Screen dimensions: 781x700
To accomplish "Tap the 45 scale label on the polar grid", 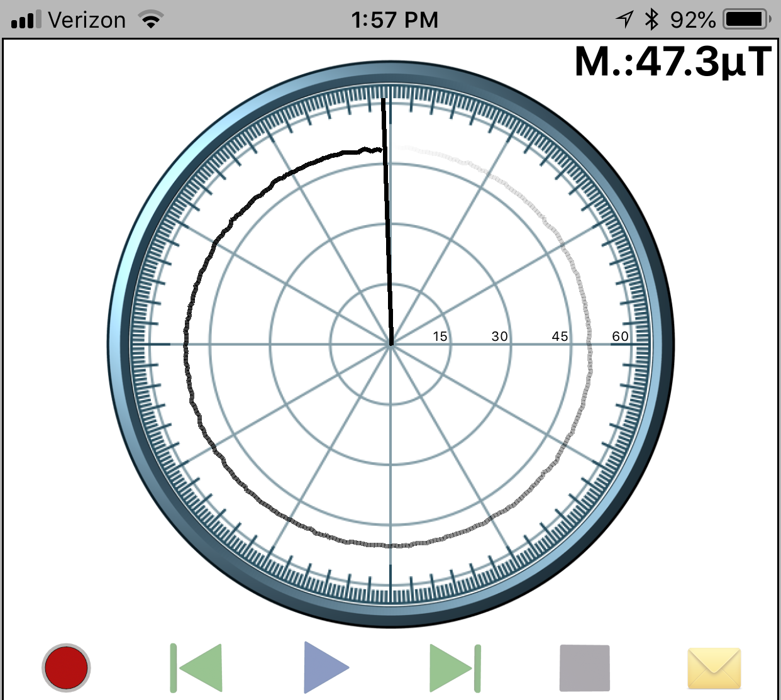I will pos(560,336).
